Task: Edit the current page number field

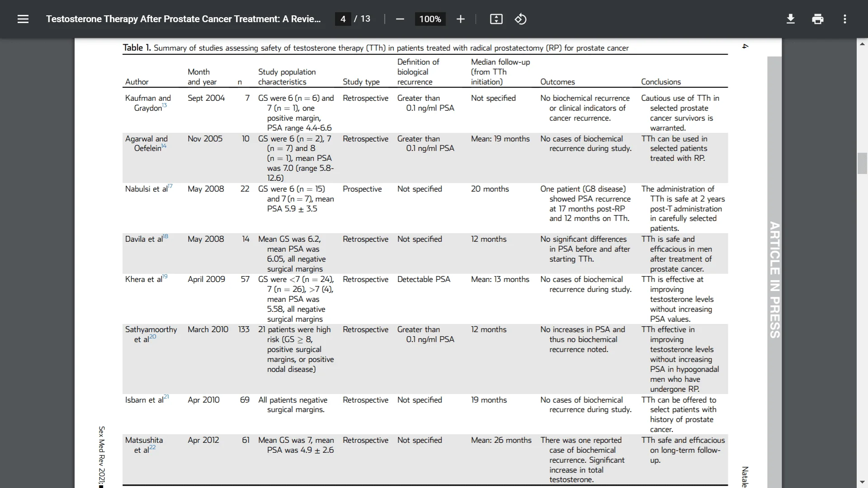Action: click(x=343, y=19)
